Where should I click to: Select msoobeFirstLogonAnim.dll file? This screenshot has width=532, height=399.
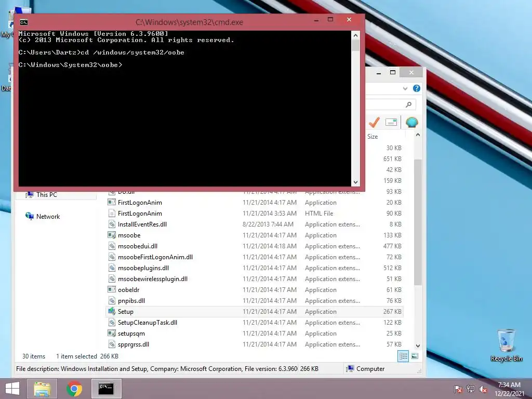pos(255,257)
